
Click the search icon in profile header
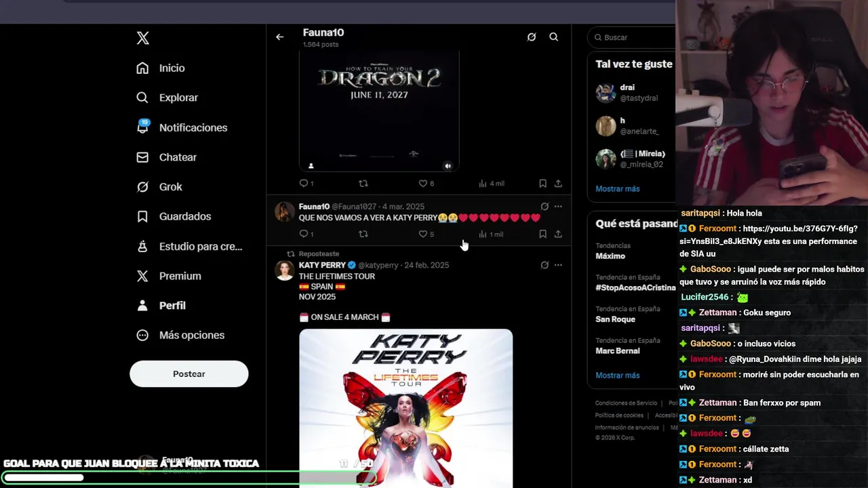tap(554, 37)
